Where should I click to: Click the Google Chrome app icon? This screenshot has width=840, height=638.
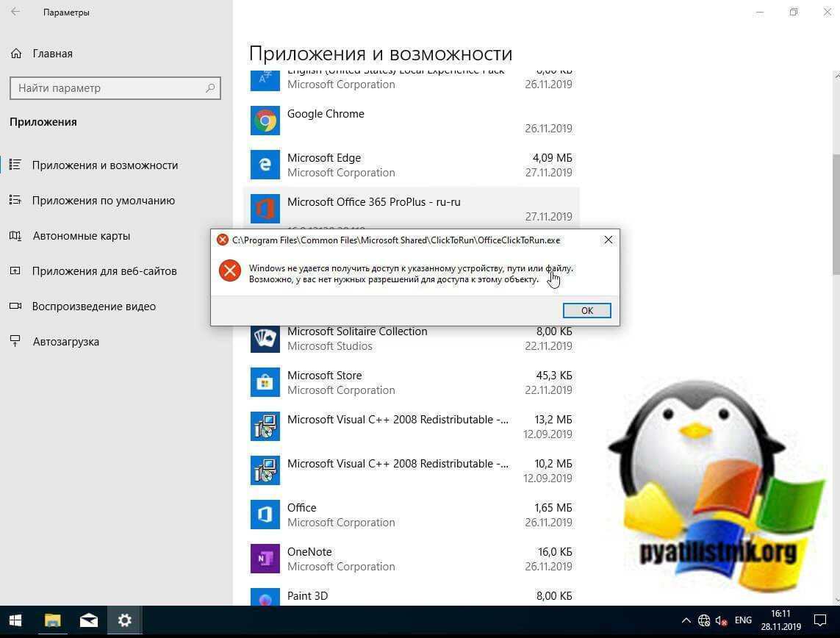click(265, 121)
